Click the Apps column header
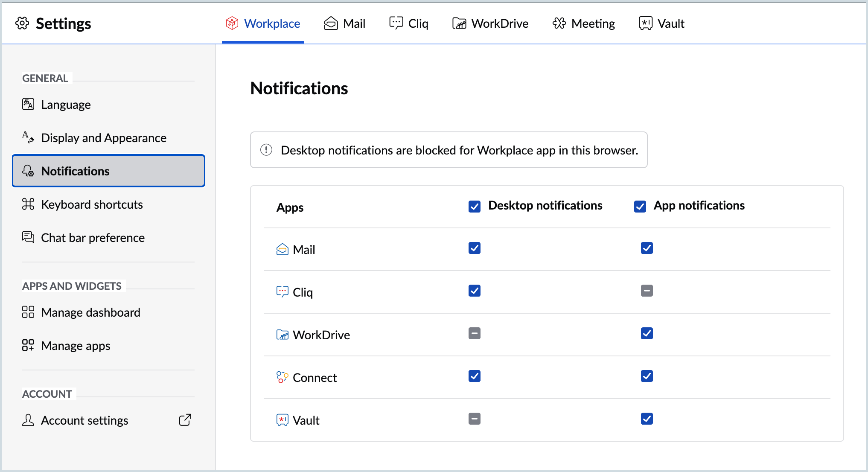The width and height of the screenshot is (868, 472). (x=290, y=207)
